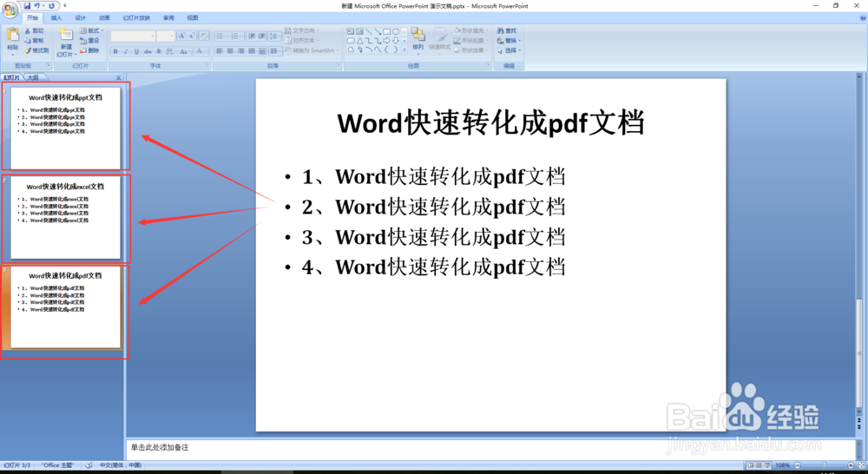Open character spacing options
The height and width of the screenshot is (474, 868).
170,51
